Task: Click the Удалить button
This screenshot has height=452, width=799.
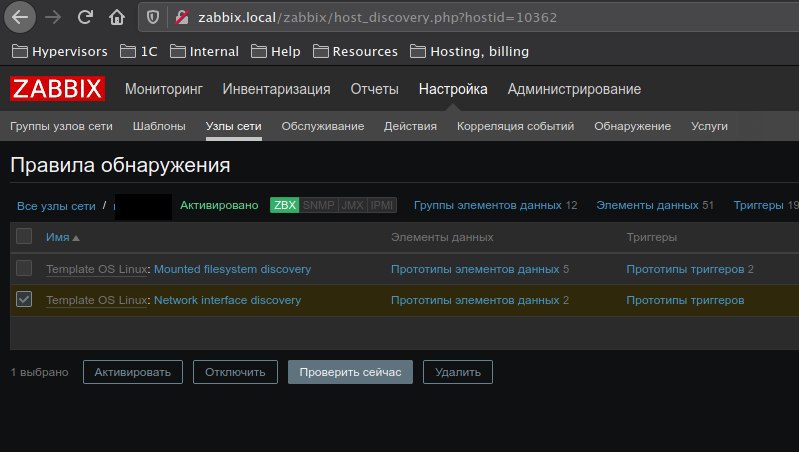Action: pos(458,372)
